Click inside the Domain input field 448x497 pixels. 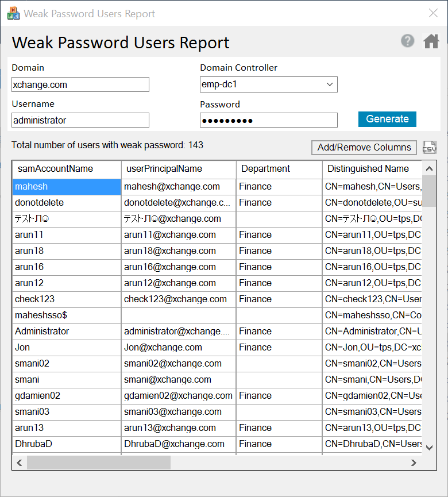80,84
